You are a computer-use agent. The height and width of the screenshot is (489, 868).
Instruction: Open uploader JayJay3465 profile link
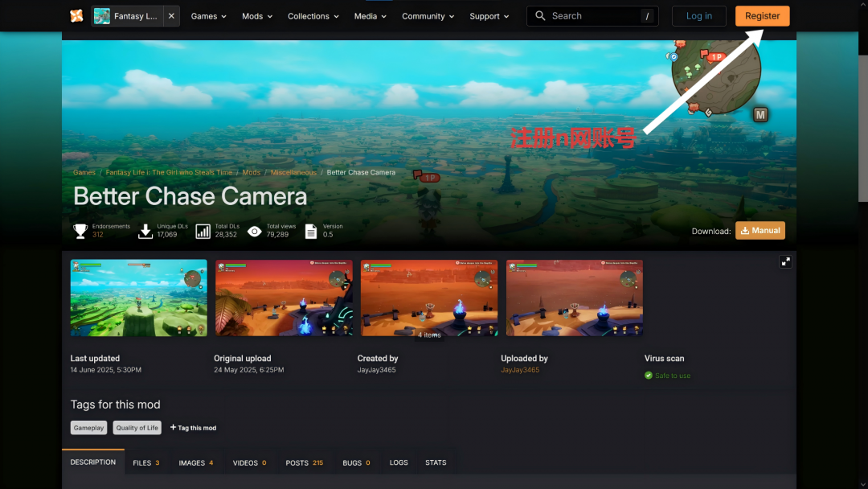520,370
